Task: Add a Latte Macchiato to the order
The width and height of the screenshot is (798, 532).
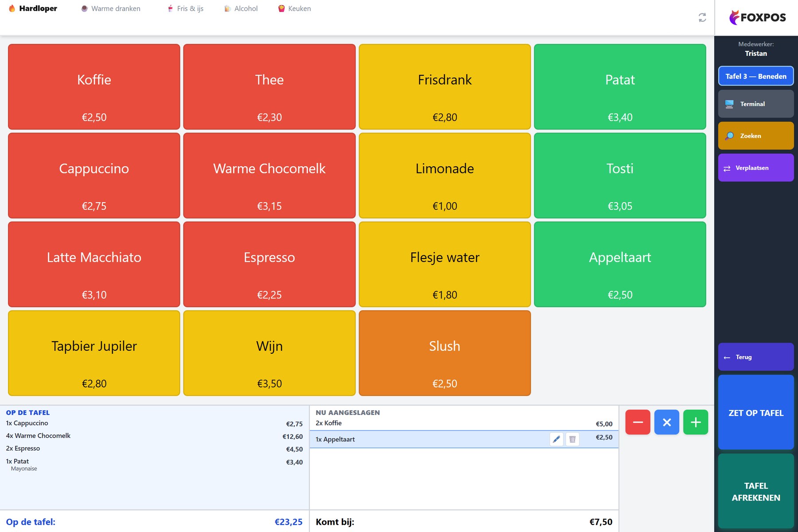Action: (x=94, y=264)
